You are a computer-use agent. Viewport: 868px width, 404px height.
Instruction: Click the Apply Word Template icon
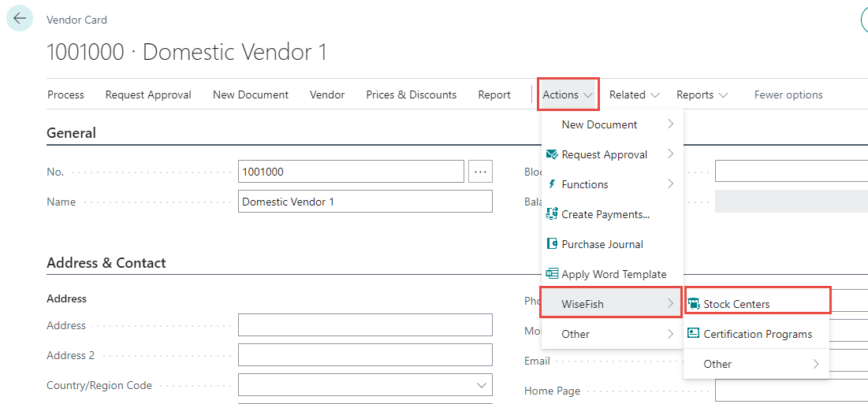tap(552, 274)
